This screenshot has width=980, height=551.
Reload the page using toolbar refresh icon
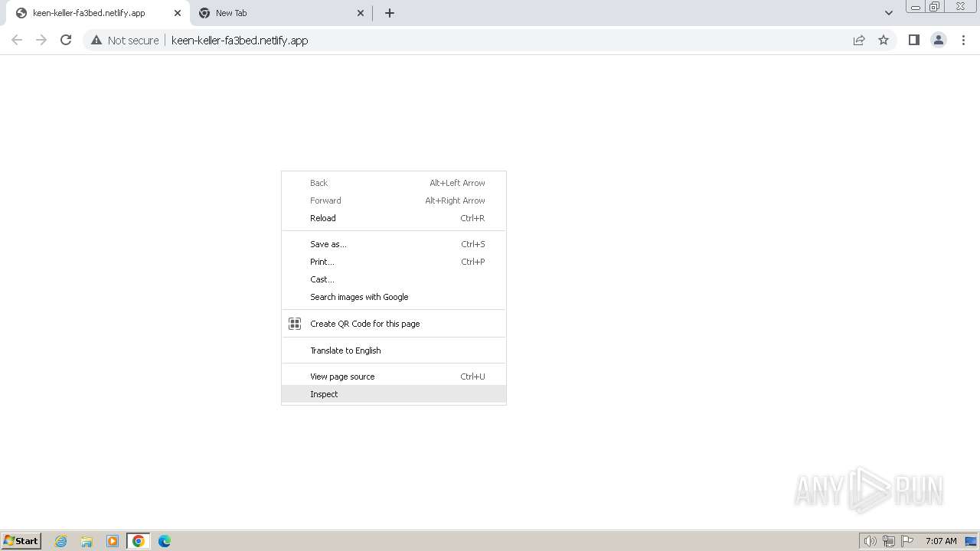66,40
